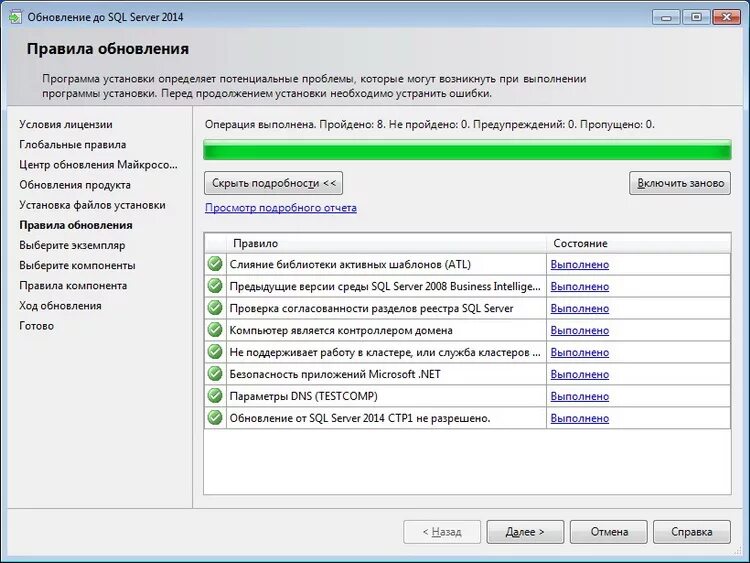Open Выполнено link for DNS parameters rule
Screen dimensions: 750x563
(580, 397)
